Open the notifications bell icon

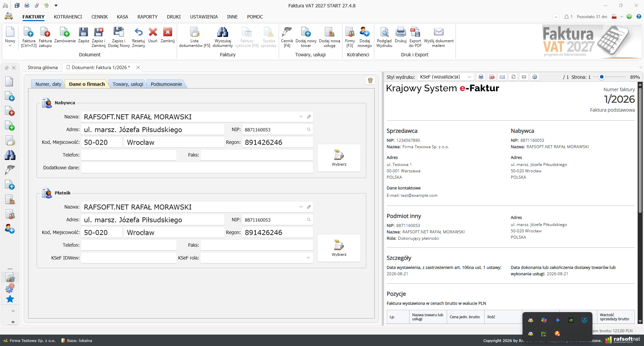[567, 17]
